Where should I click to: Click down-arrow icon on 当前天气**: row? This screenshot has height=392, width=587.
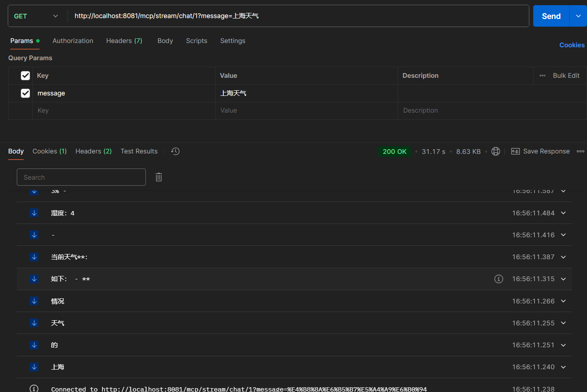(34, 257)
